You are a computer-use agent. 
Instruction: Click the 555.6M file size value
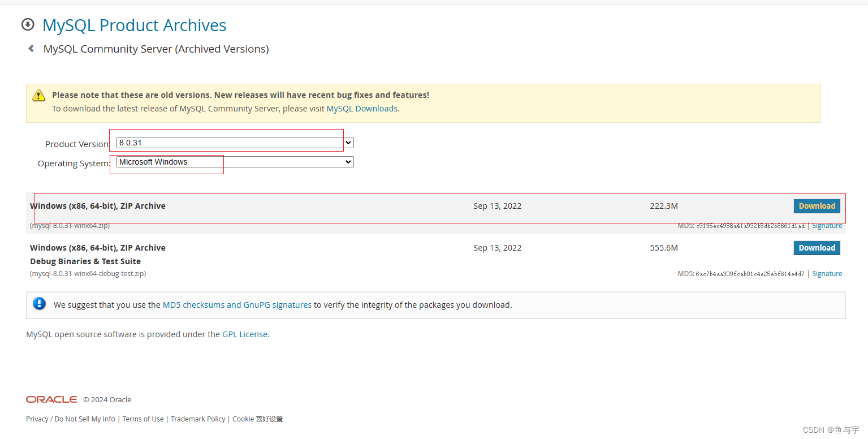click(664, 248)
